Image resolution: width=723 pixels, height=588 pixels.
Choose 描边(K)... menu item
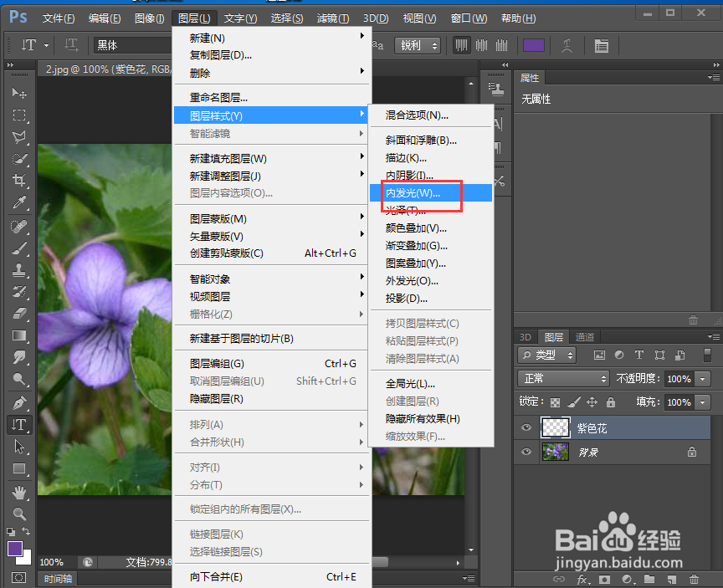(x=431, y=157)
